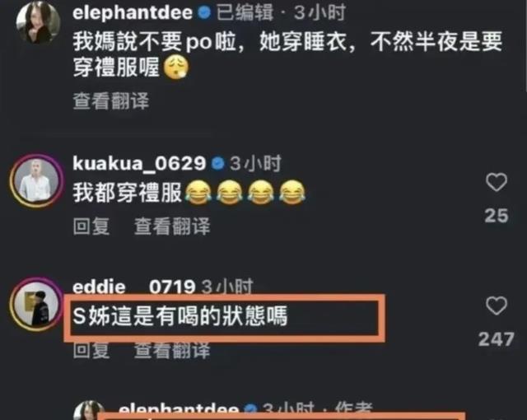Tap the kuakua_0629 username
Image resolution: width=527 pixels, height=420 pixels.
click(139, 163)
